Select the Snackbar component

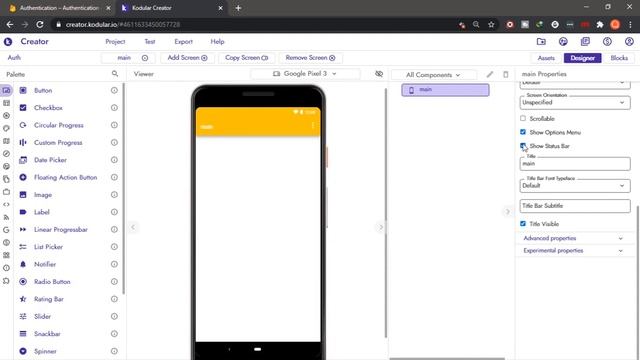47,334
